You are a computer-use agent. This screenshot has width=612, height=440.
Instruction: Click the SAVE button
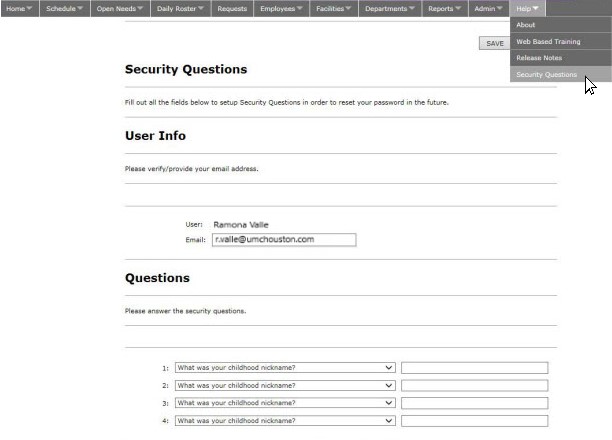(x=495, y=43)
